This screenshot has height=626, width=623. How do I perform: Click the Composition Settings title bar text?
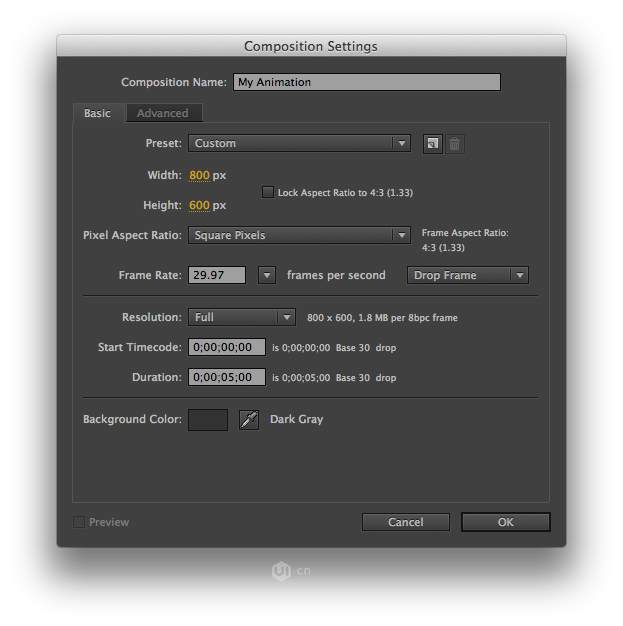click(x=311, y=46)
